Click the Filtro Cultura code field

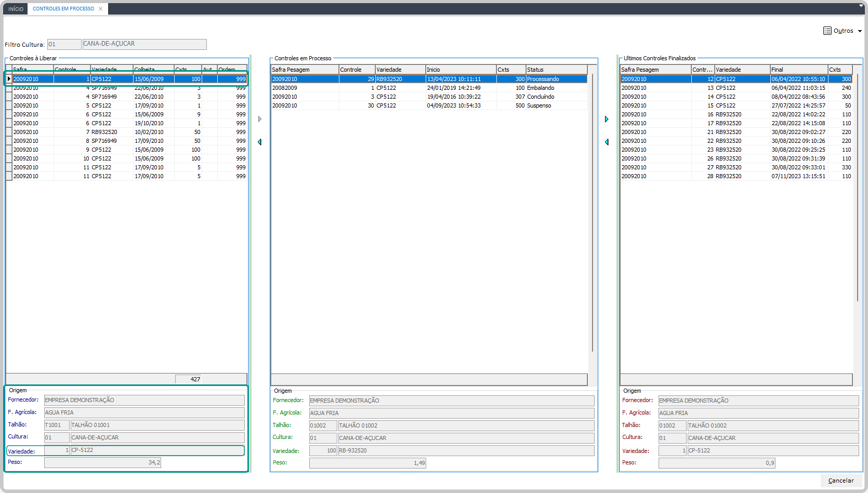pos(64,44)
